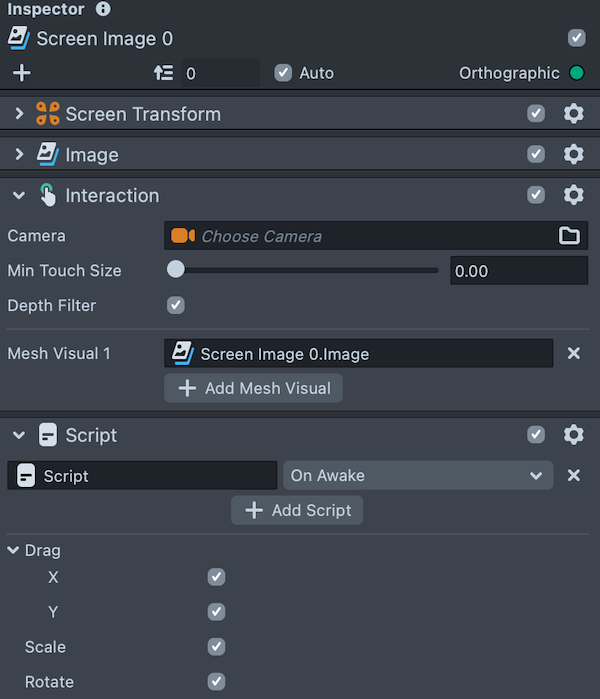Click the plus icon to add component
This screenshot has width=600, height=699.
(x=22, y=73)
